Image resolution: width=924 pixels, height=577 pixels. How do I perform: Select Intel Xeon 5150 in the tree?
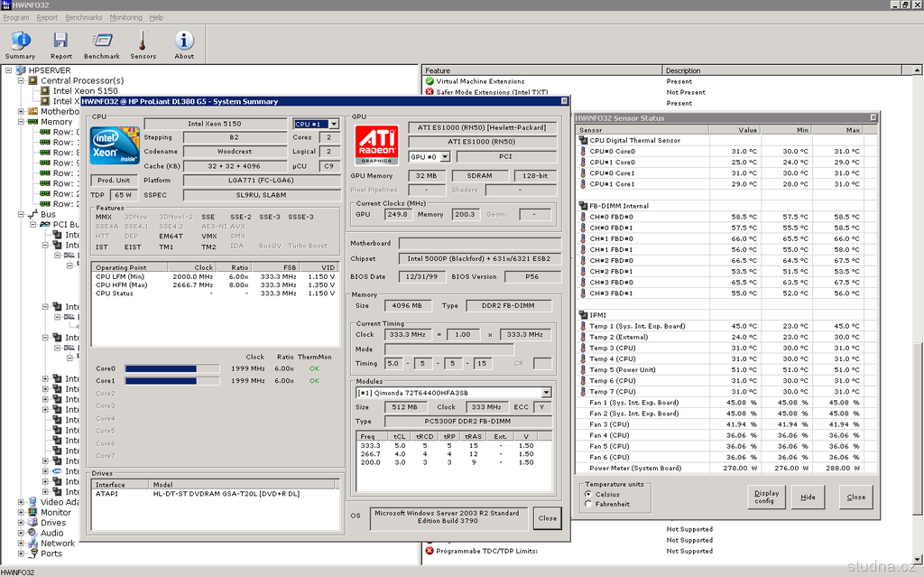[85, 91]
